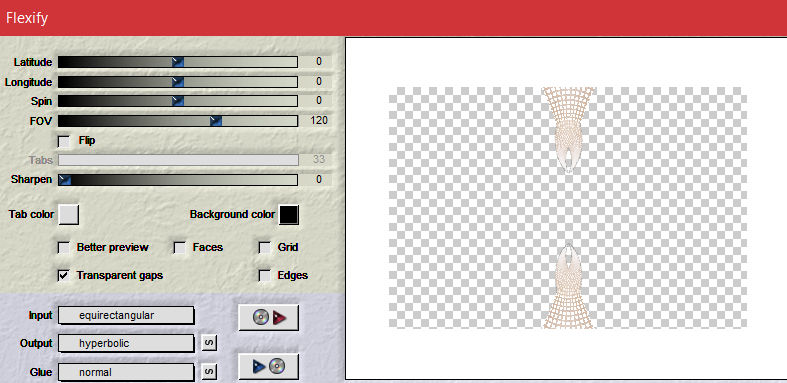Disable the Transparent gaps checkbox
787x383 pixels.
tap(64, 276)
